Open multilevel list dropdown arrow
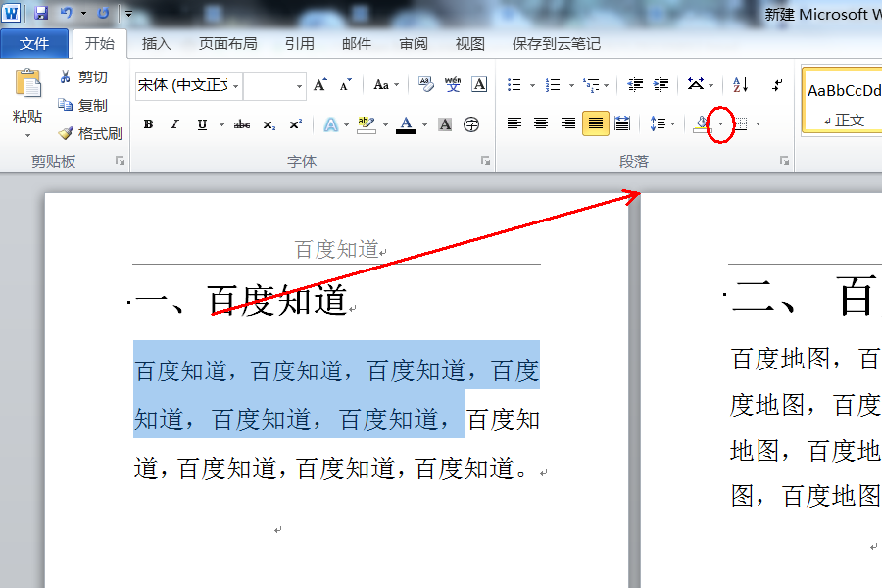Viewport: 882px width, 588px height. coord(606,85)
